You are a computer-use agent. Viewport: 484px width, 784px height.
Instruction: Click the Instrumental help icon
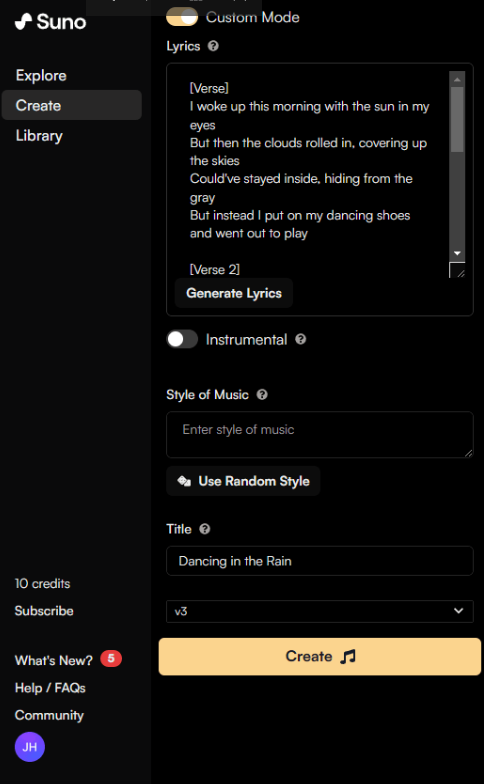300,340
